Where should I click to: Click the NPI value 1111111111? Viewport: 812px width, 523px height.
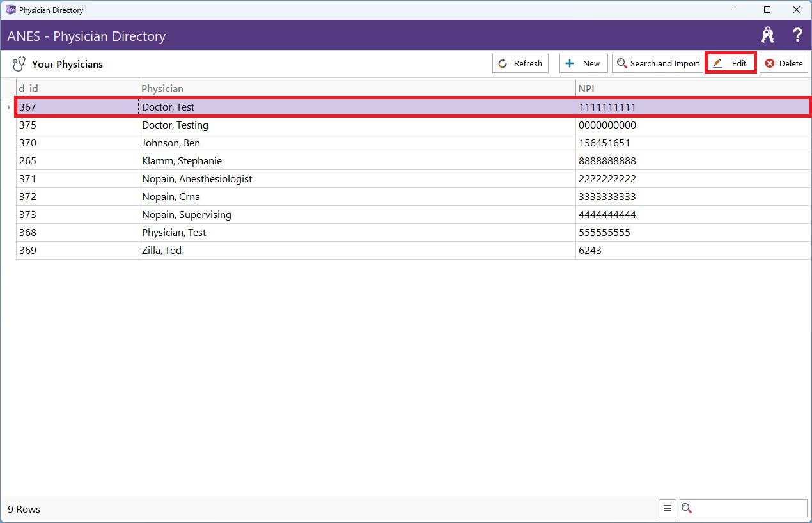click(607, 107)
